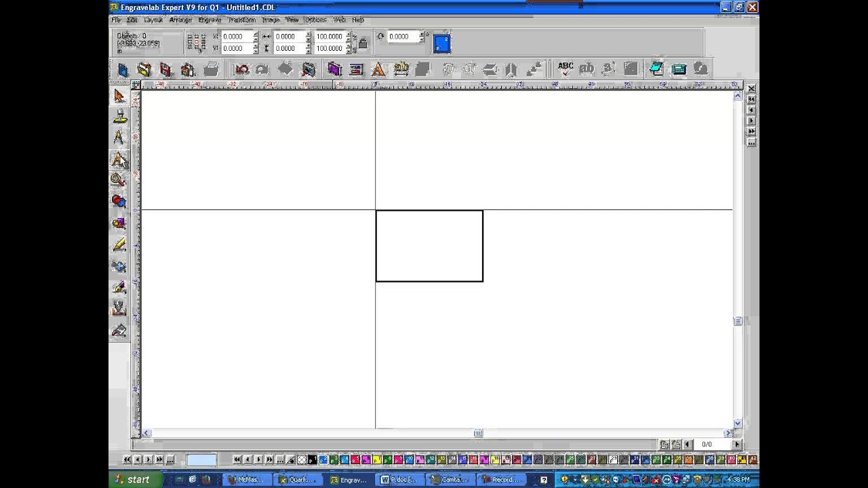The image size is (868, 488).
Task: Select the bottom tool in left toolbox
Action: (119, 331)
